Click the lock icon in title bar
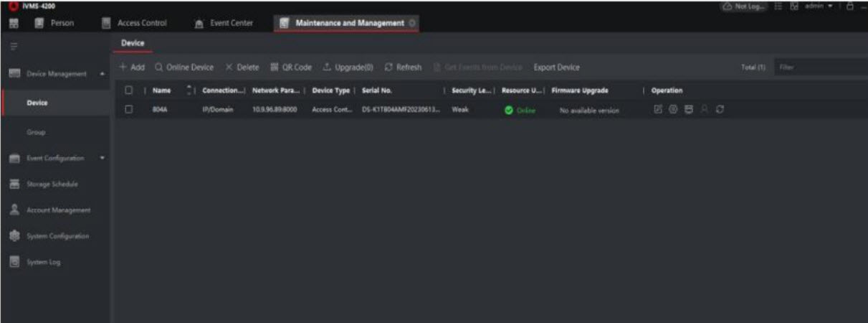 click(x=850, y=6)
